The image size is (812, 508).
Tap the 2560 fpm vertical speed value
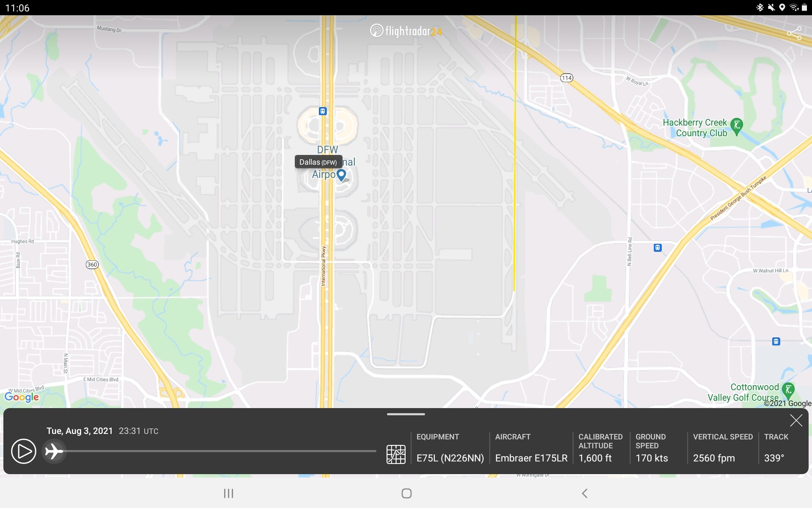(x=714, y=458)
